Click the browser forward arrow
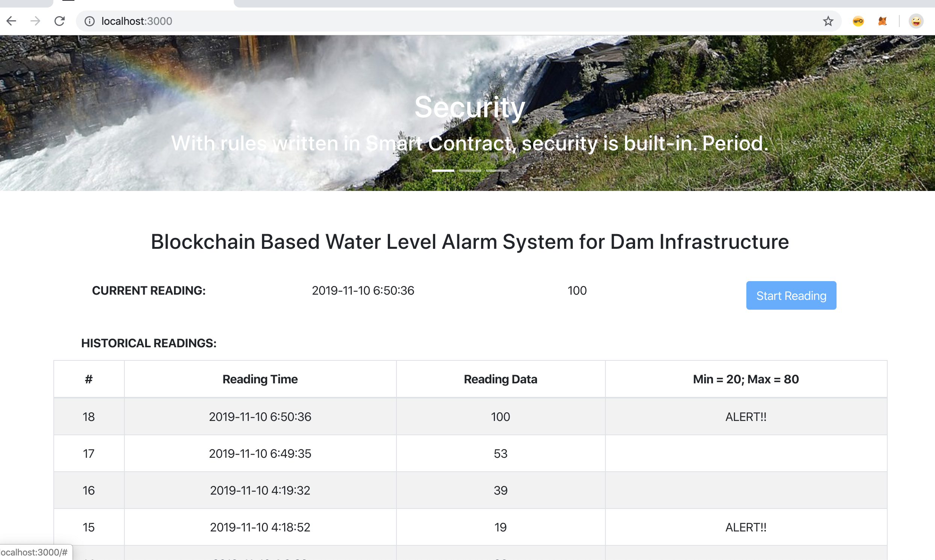935x560 pixels. (x=35, y=21)
